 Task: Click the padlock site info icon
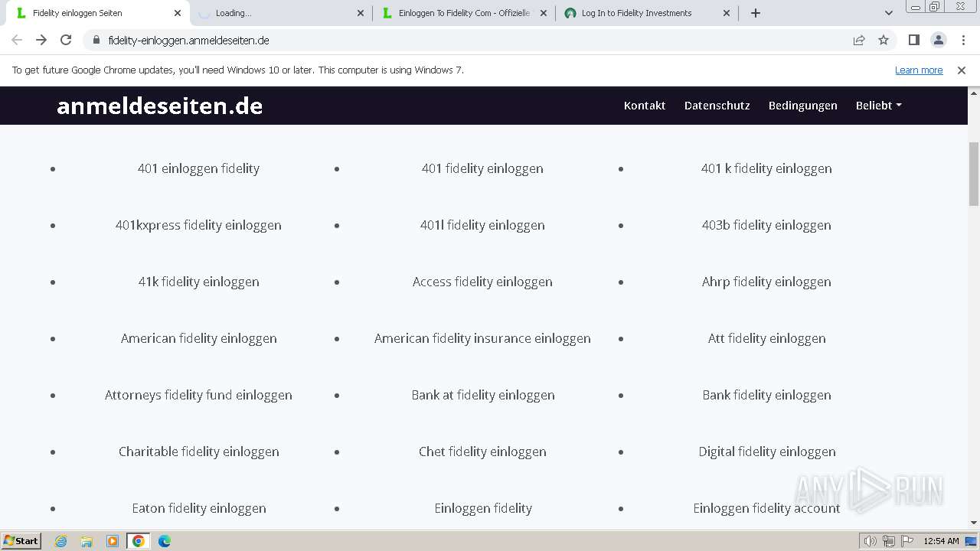click(96, 40)
